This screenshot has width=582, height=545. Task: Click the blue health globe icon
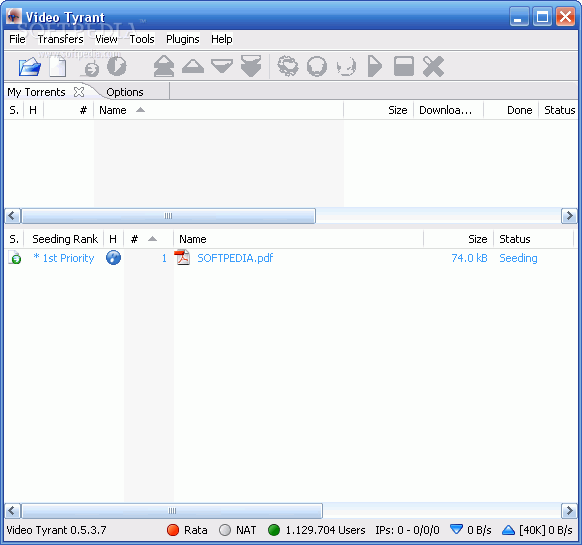click(113, 258)
